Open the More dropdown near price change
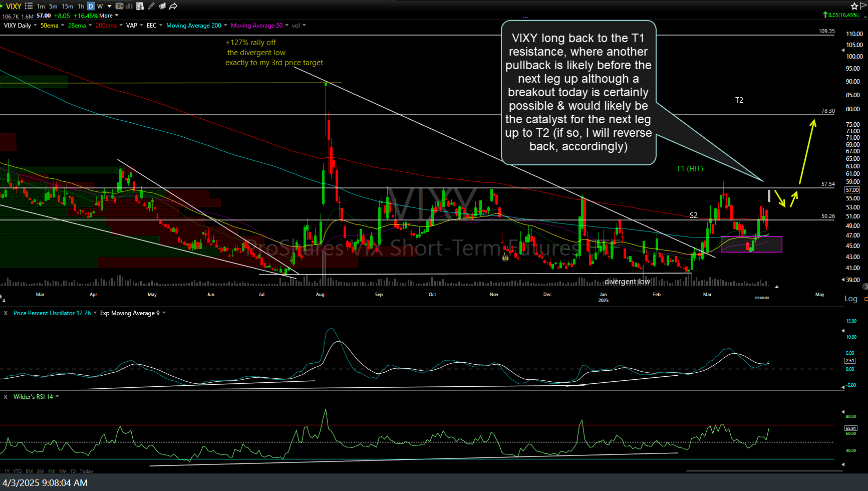Screen dimensions: 868x491 coord(109,16)
